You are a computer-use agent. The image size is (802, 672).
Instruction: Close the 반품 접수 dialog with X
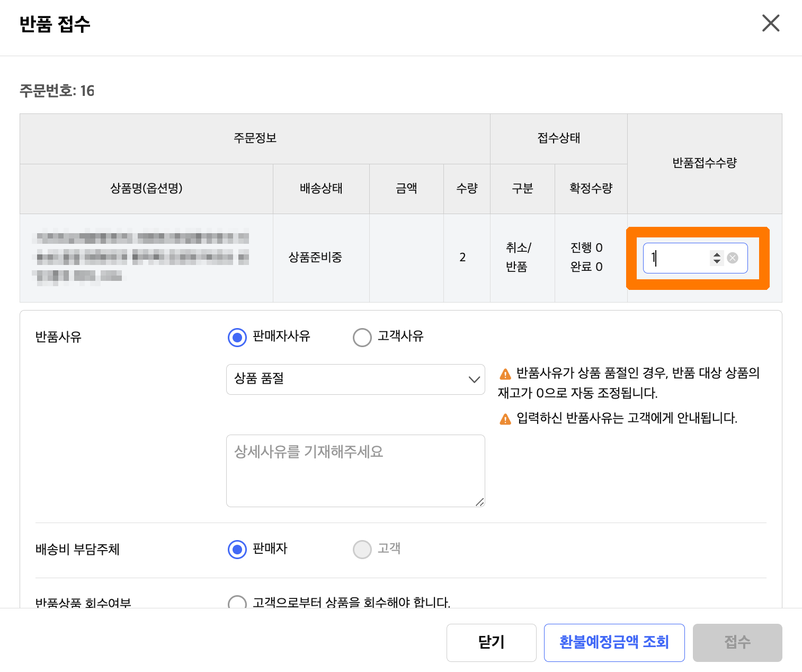[771, 23]
